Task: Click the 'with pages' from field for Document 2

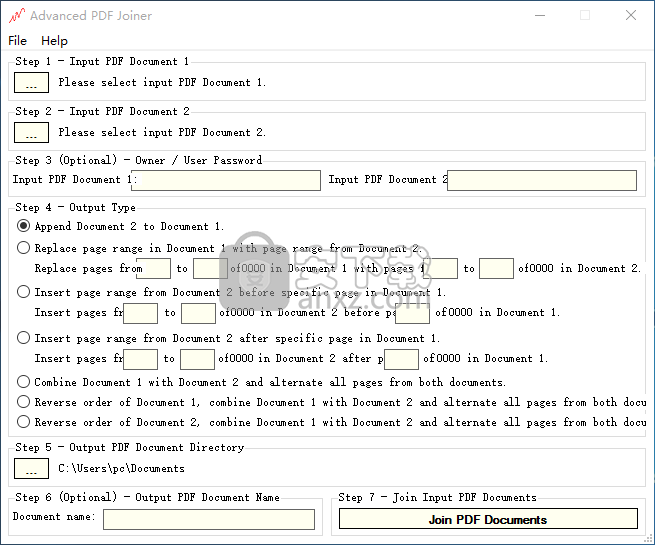Action: click(440, 269)
